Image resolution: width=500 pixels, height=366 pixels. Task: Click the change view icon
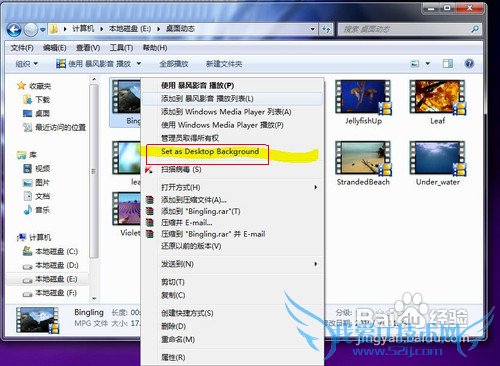415,63
